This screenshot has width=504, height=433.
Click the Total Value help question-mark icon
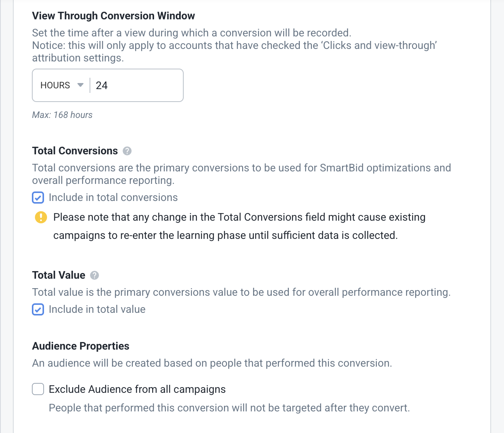click(x=94, y=275)
